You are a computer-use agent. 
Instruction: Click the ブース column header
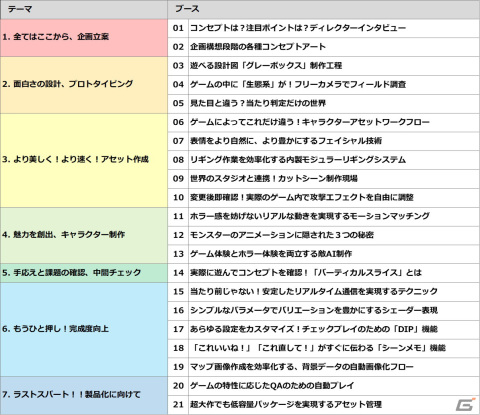pyautogui.click(x=324, y=9)
